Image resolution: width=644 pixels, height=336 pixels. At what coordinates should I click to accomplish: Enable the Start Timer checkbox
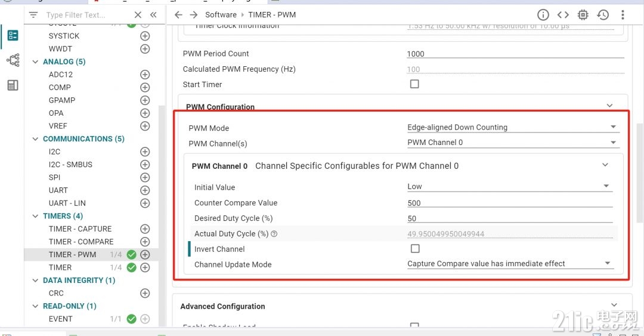414,84
